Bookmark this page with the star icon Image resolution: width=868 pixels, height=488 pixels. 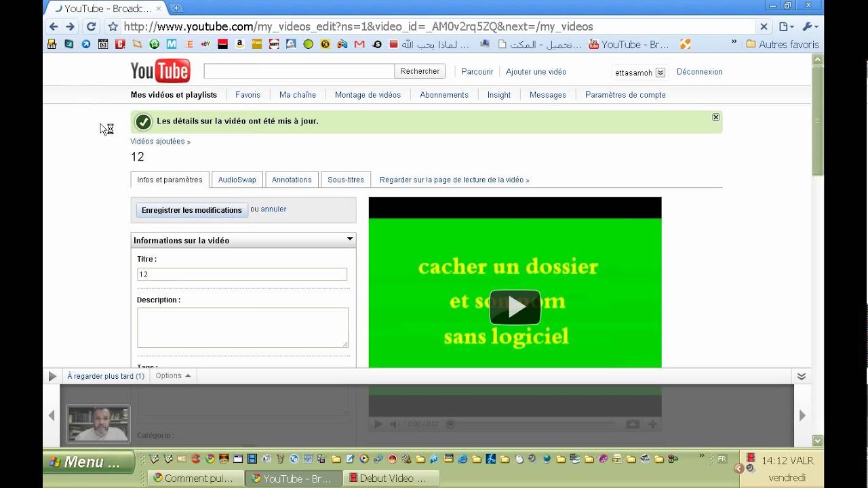pyautogui.click(x=113, y=27)
